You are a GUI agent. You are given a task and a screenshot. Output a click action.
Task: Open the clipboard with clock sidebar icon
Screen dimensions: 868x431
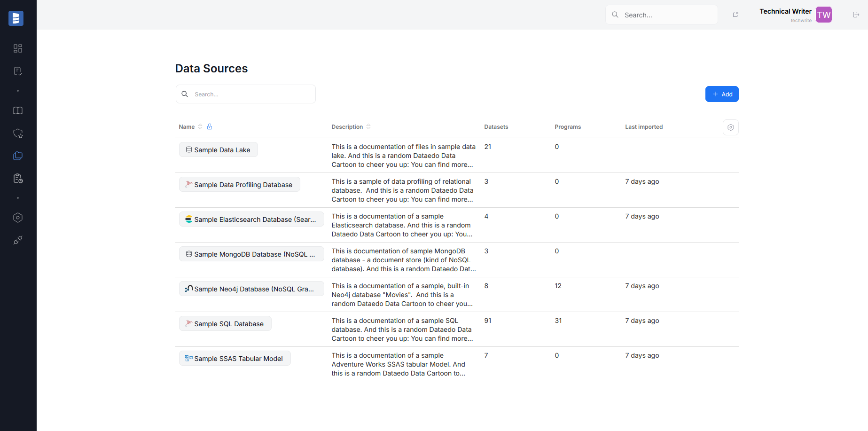click(x=18, y=179)
